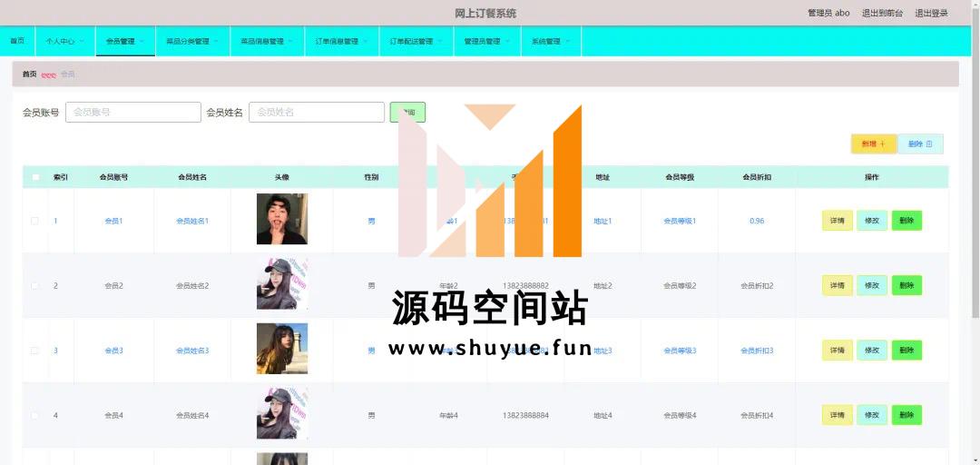Open the 菜品信息管理 dropdown menu

point(267,41)
